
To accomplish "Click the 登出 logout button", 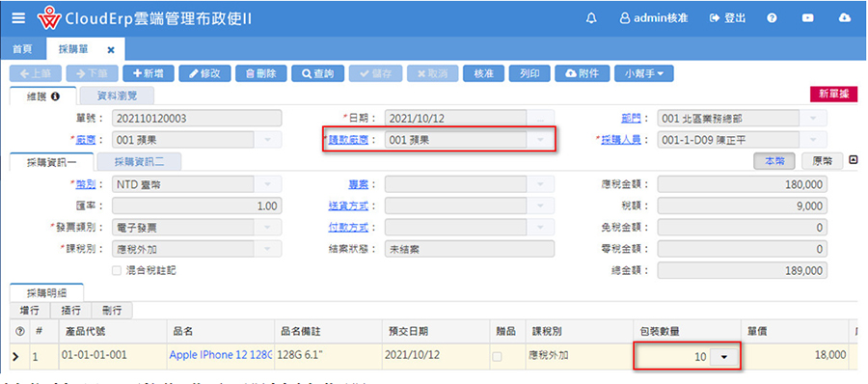I will pyautogui.click(x=727, y=17).
